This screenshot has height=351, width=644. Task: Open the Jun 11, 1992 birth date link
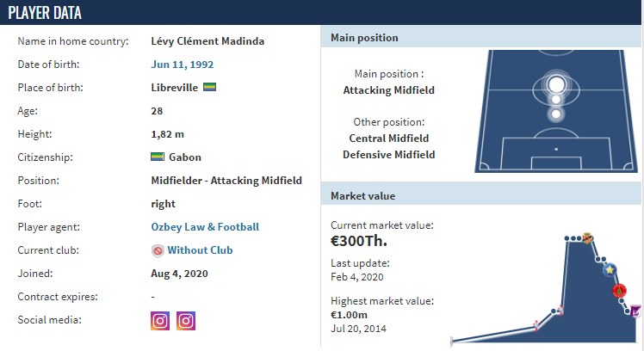tap(183, 65)
